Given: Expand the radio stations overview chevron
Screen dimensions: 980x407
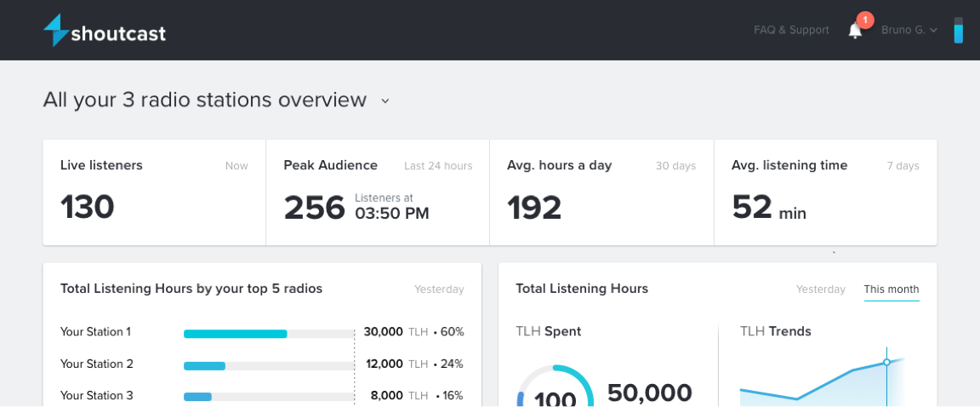Looking at the screenshot, I should click(x=385, y=101).
